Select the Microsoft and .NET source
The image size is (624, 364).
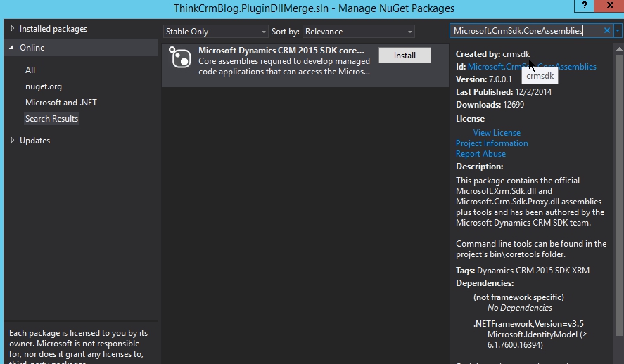click(61, 103)
